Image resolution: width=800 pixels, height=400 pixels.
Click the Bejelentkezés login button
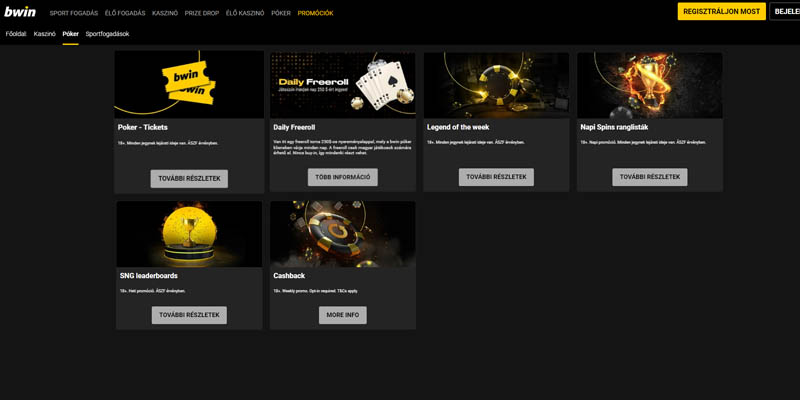pos(785,11)
